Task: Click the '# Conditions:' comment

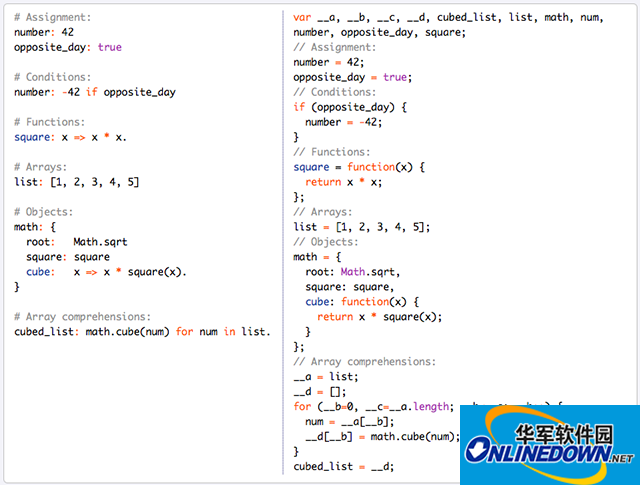Action: point(52,77)
